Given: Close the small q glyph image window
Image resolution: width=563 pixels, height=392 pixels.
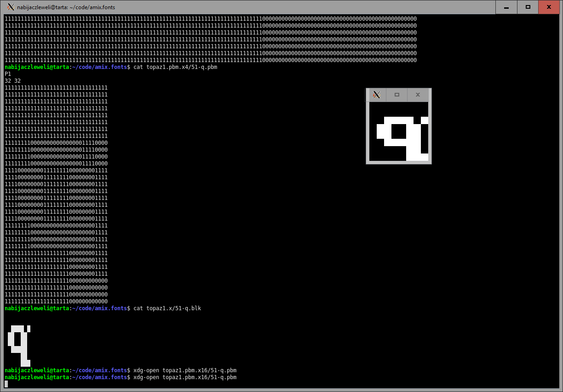Looking at the screenshot, I should [418, 95].
